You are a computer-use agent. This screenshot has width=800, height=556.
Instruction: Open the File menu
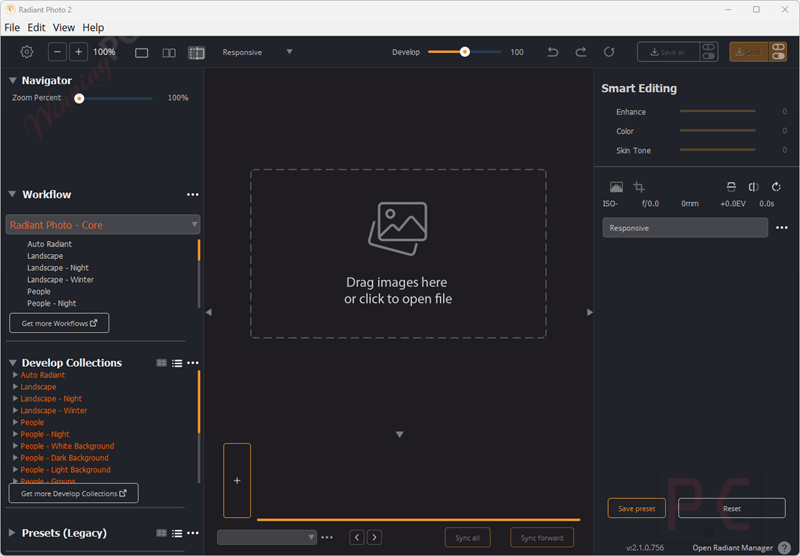[x=12, y=28]
